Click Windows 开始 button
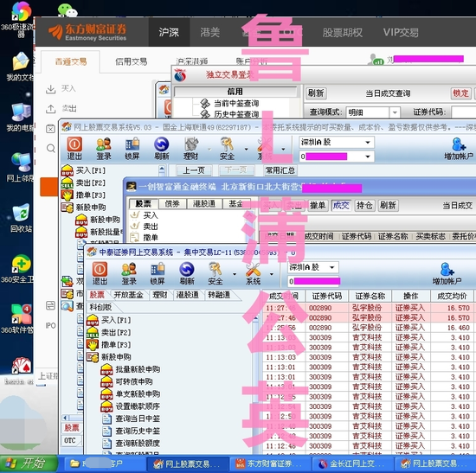The width and height of the screenshot is (476, 473). [x=29, y=463]
